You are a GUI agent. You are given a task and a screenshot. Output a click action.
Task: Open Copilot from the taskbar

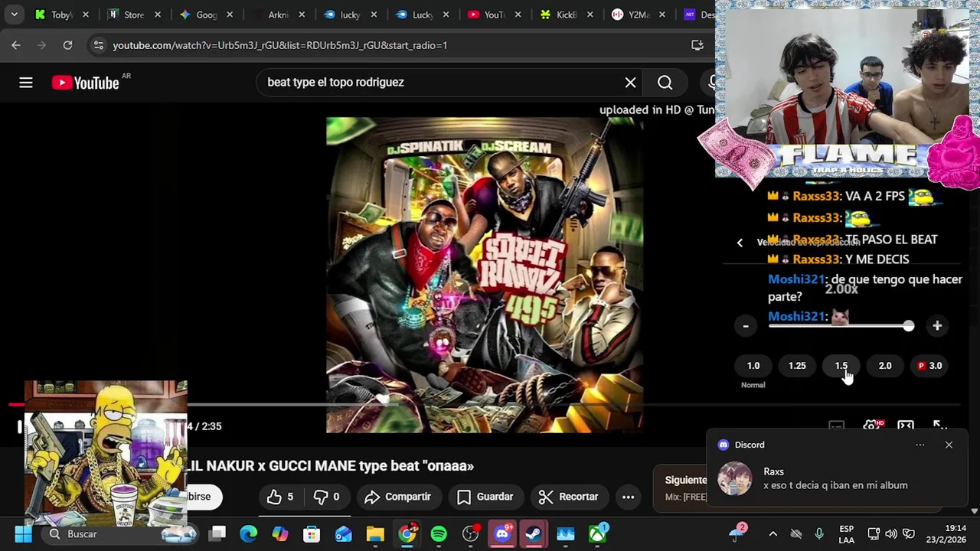click(x=280, y=534)
